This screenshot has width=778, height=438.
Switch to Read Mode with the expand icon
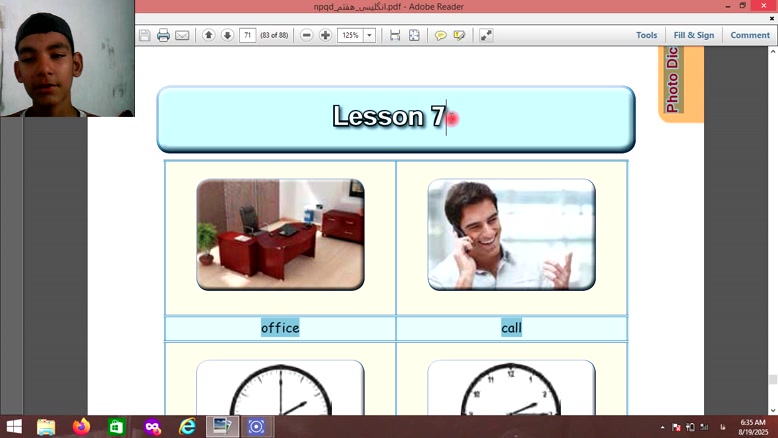coord(486,35)
